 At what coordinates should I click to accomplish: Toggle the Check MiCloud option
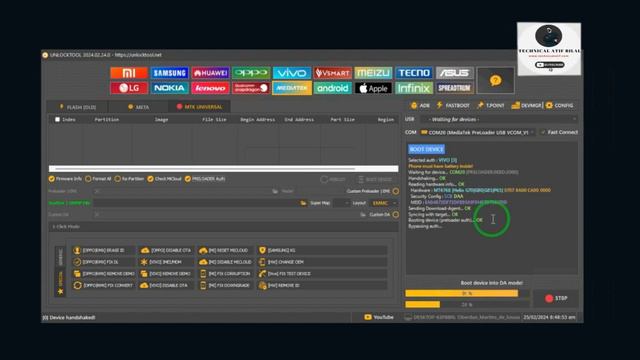tap(164, 179)
